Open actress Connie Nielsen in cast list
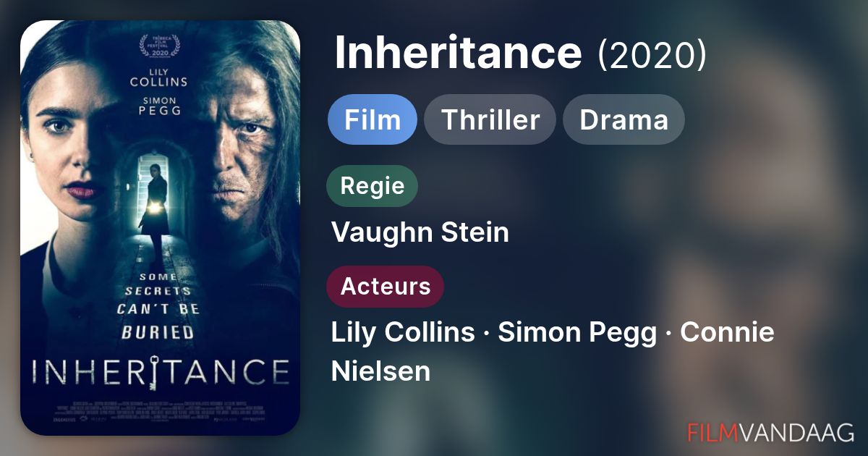Viewport: 868px width, 456px height. (553, 352)
